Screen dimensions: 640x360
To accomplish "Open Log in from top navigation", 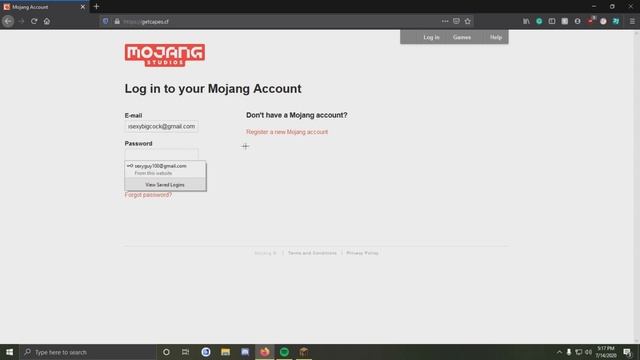I will point(431,37).
